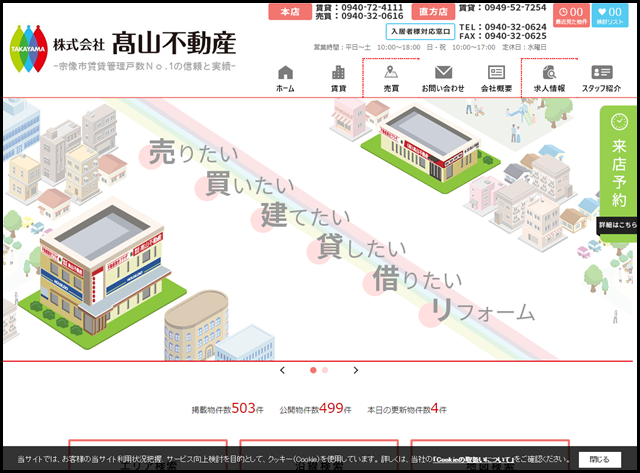Click the 求人情報 search document icon

pos(549,72)
